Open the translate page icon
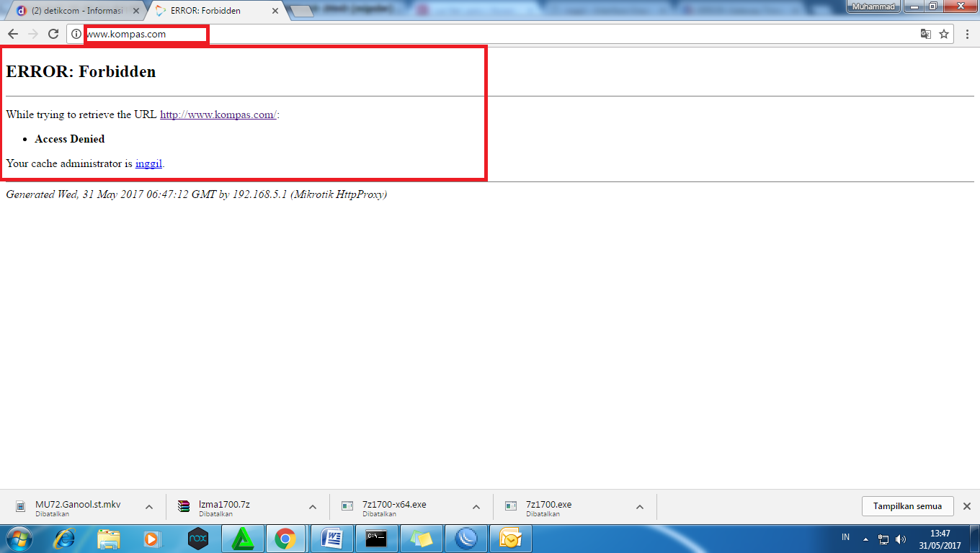Screen dimensions: 980x553 pyautogui.click(x=926, y=34)
